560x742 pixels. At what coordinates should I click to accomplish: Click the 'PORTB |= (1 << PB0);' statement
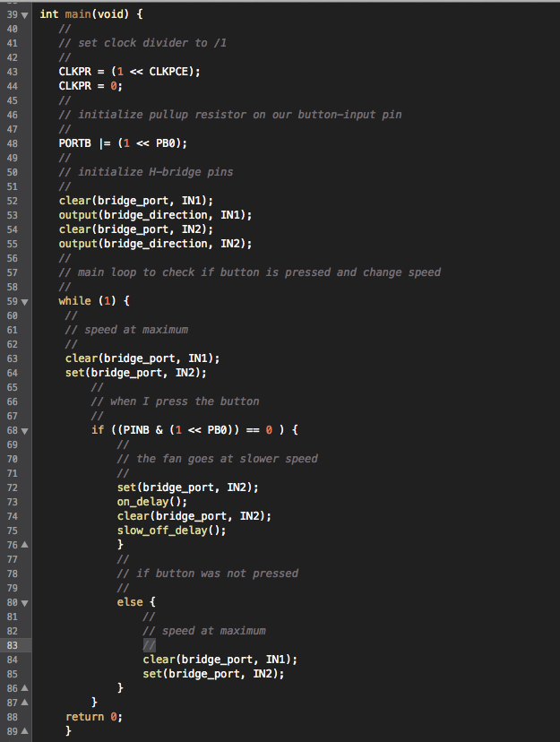pos(123,143)
